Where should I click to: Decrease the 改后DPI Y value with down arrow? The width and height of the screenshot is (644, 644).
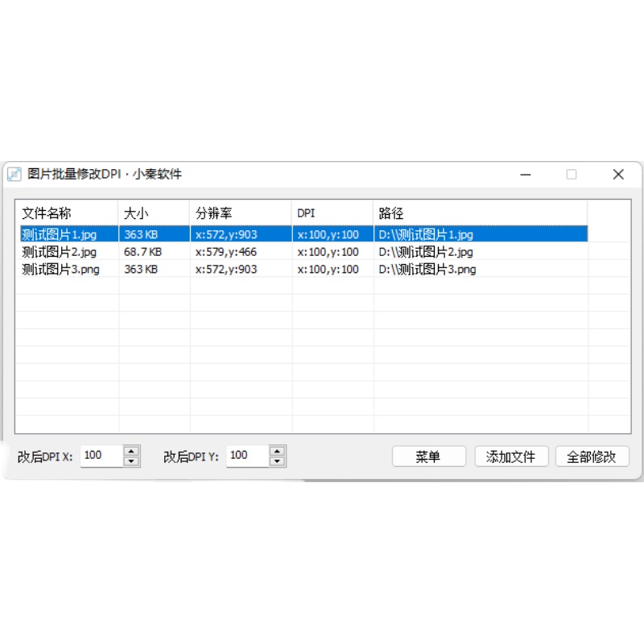(x=277, y=461)
